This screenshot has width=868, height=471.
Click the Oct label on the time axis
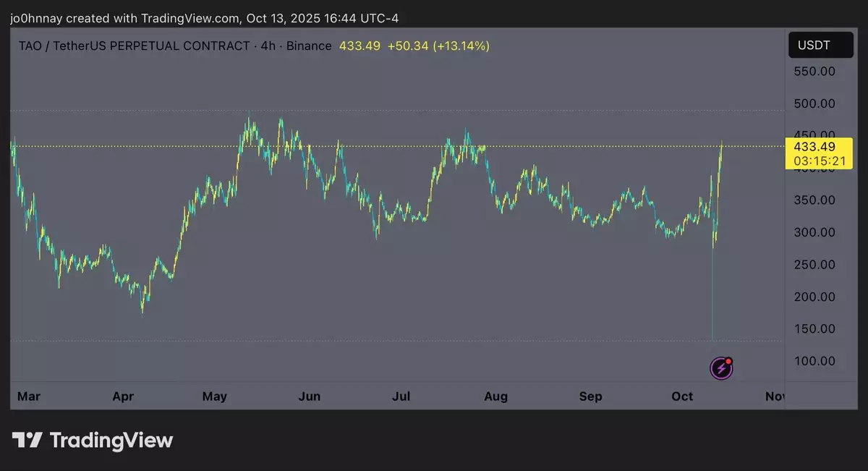coord(682,396)
